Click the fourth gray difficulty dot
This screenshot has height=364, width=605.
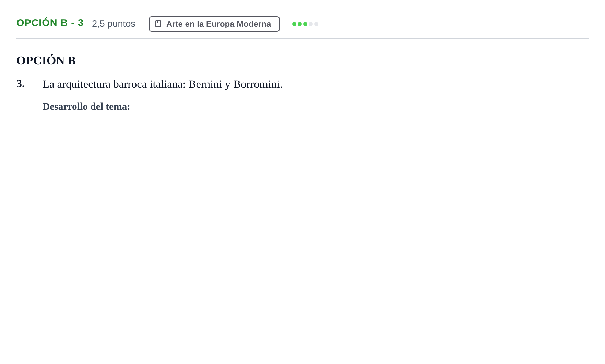311,24
